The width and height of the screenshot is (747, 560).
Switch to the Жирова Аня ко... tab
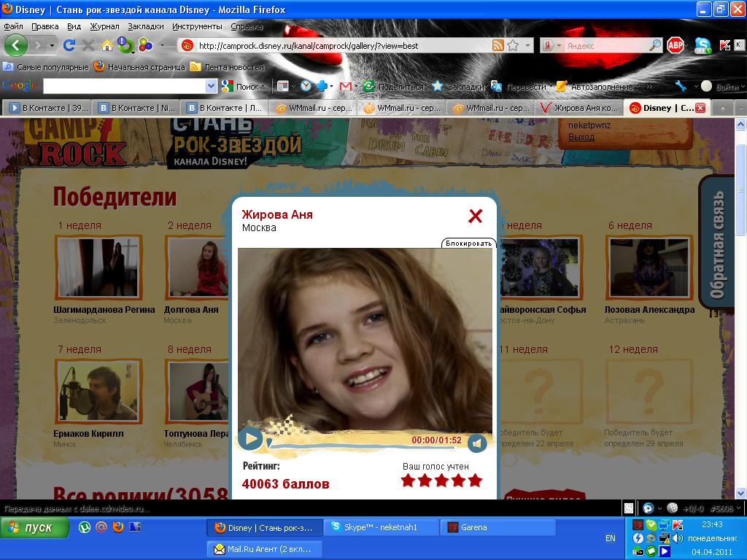coord(578,108)
